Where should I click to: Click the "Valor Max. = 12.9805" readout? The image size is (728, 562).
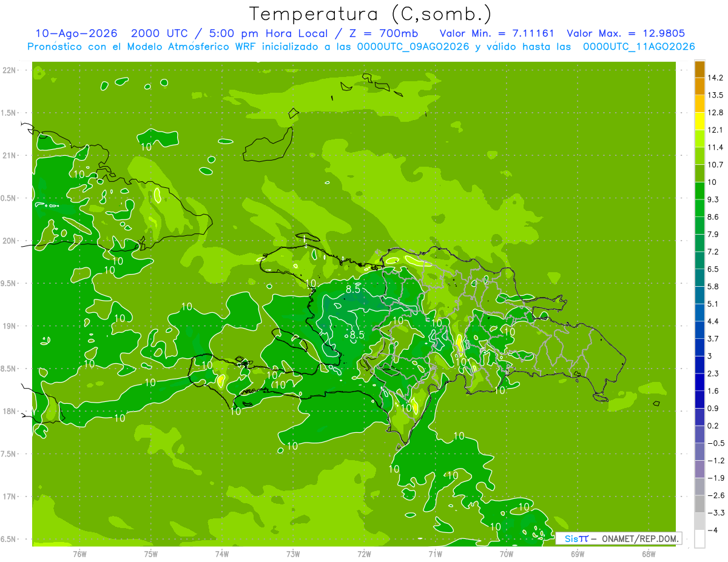pos(625,34)
